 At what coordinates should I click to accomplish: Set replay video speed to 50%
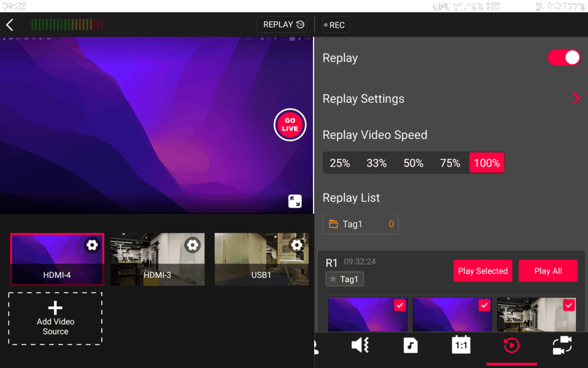413,163
